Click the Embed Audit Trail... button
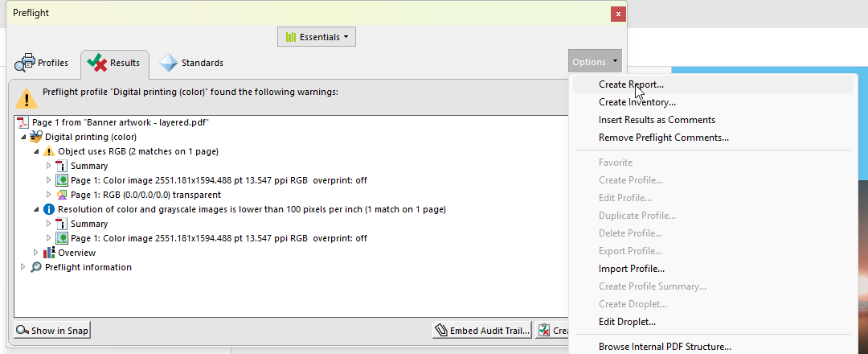This screenshot has height=354, width=868. click(x=481, y=331)
